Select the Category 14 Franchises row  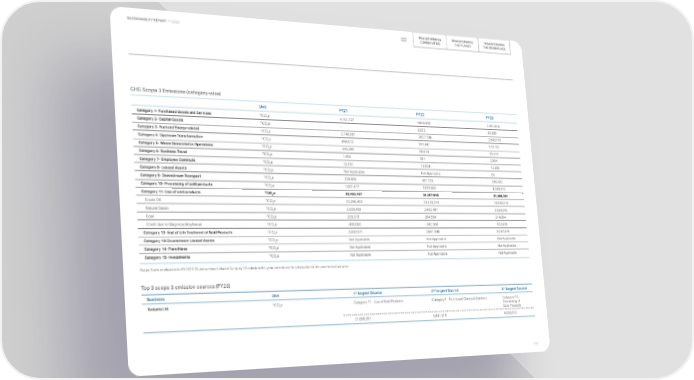[333, 248]
